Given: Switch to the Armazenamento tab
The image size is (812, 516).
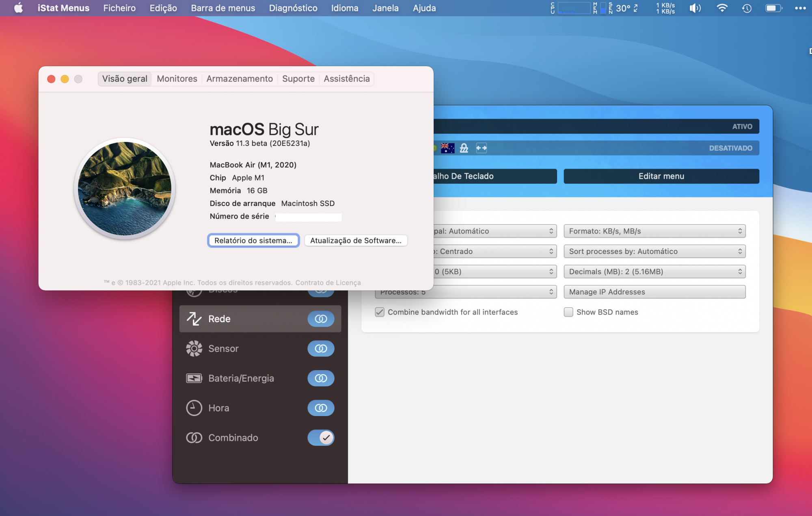Looking at the screenshot, I should [x=240, y=79].
